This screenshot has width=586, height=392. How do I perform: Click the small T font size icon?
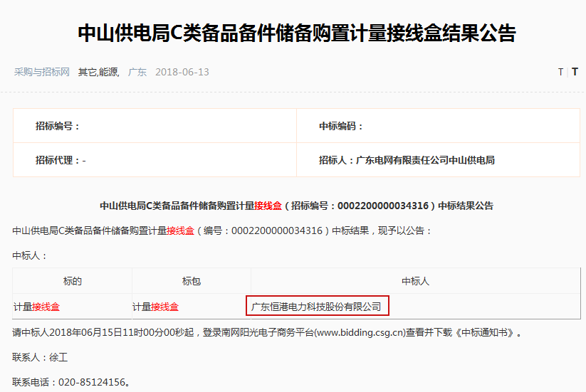tap(560, 72)
